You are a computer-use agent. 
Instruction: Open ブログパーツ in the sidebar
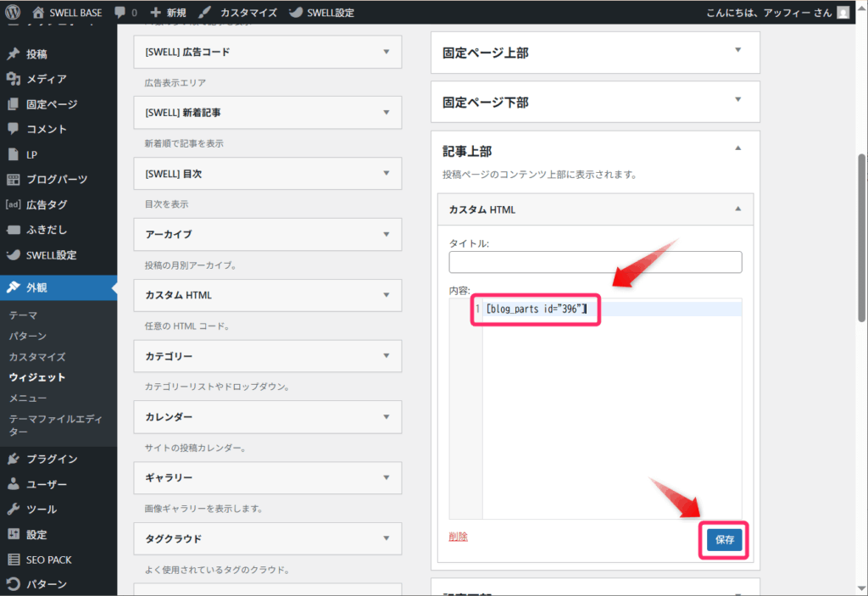56,180
